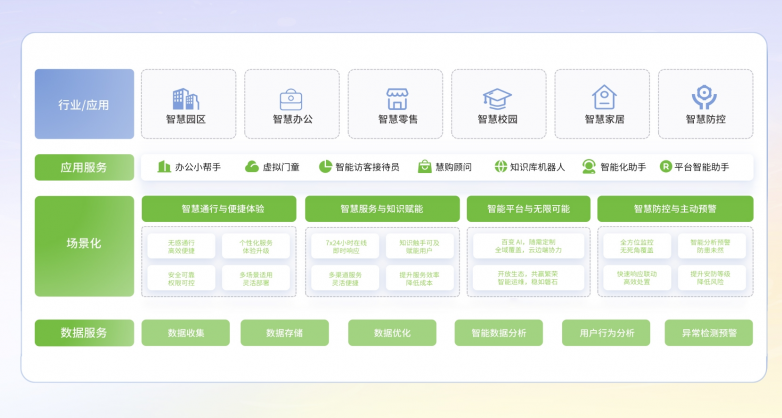Viewport: 782px width, 418px height.
Task: Open the 知识库机器人 globe icon
Action: (x=500, y=167)
